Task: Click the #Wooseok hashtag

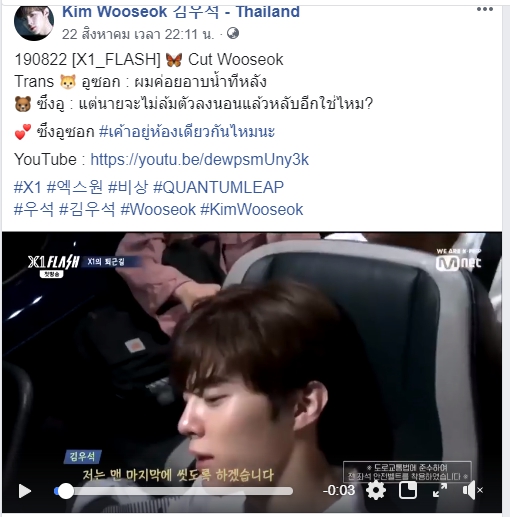Action: 158,210
